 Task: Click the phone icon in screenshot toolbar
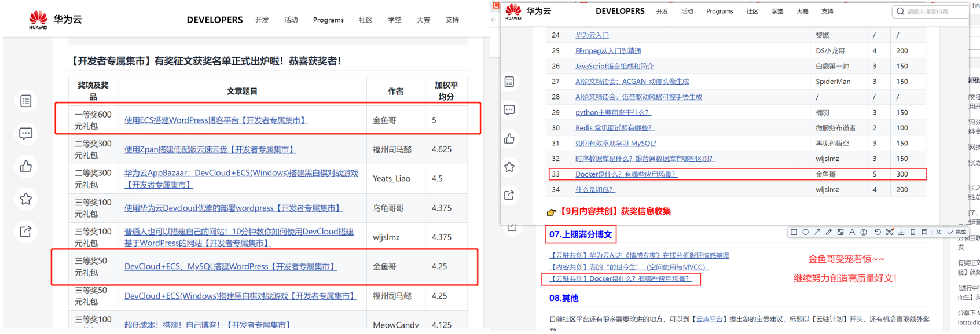[x=913, y=232]
